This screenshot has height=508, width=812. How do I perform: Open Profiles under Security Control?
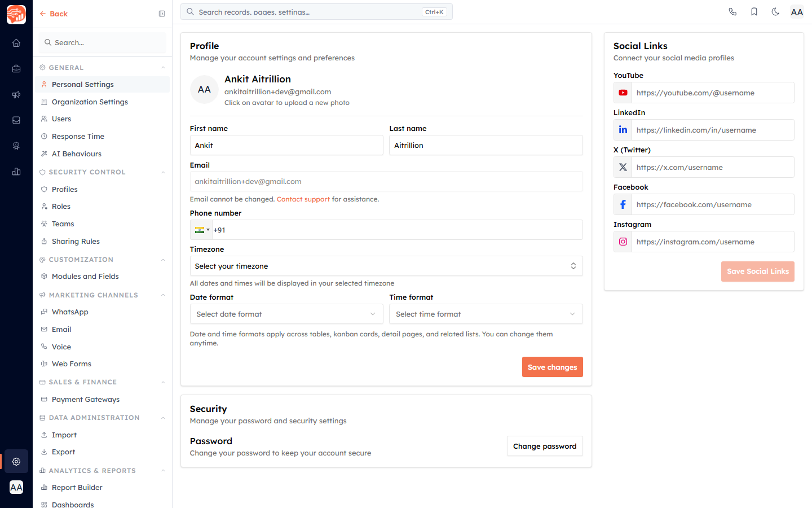(x=102, y=189)
